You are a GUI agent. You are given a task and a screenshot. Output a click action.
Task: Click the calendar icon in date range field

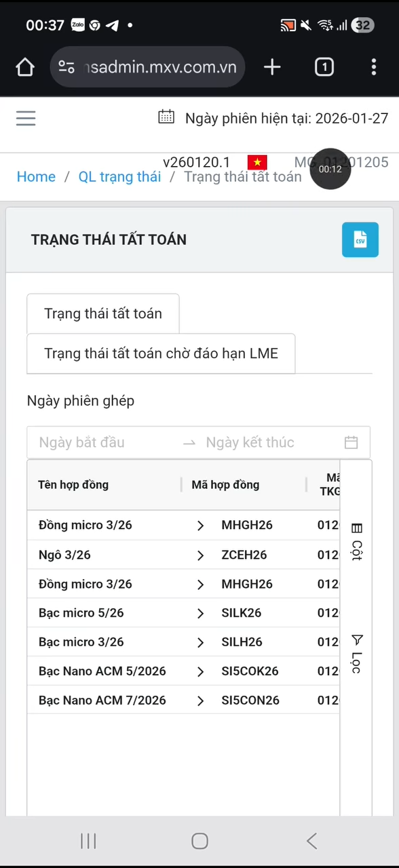click(351, 442)
